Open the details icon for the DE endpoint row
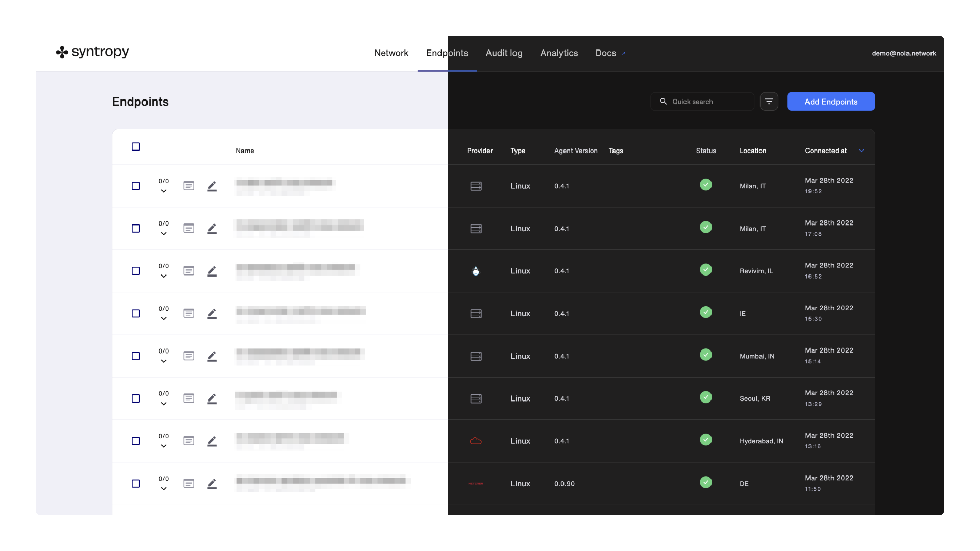Image resolution: width=980 pixels, height=551 pixels. click(x=189, y=483)
